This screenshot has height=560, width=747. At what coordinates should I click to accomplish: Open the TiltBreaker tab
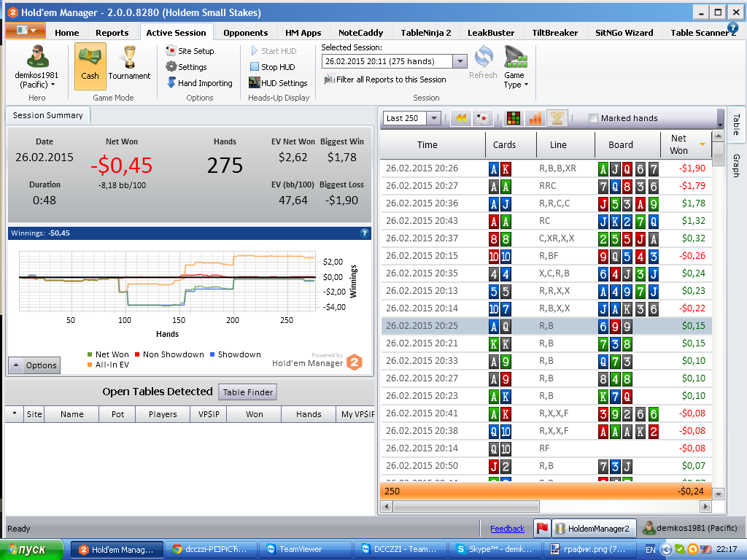555,33
